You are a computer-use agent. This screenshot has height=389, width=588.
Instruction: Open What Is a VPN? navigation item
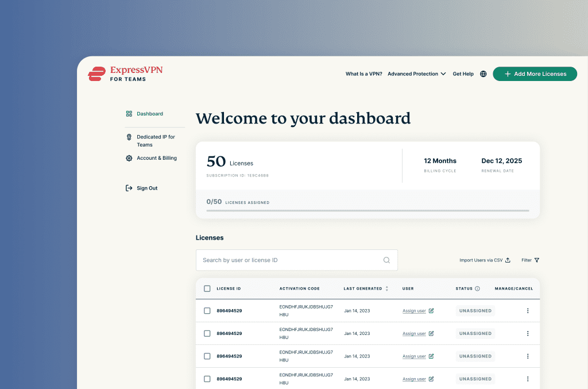pos(363,74)
